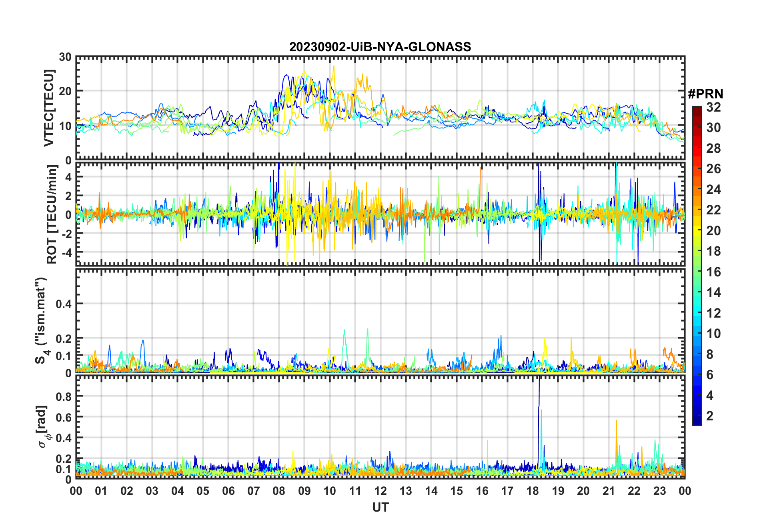Select colorbar tick label "26"
The height and width of the screenshot is (532, 761).
tap(713, 169)
